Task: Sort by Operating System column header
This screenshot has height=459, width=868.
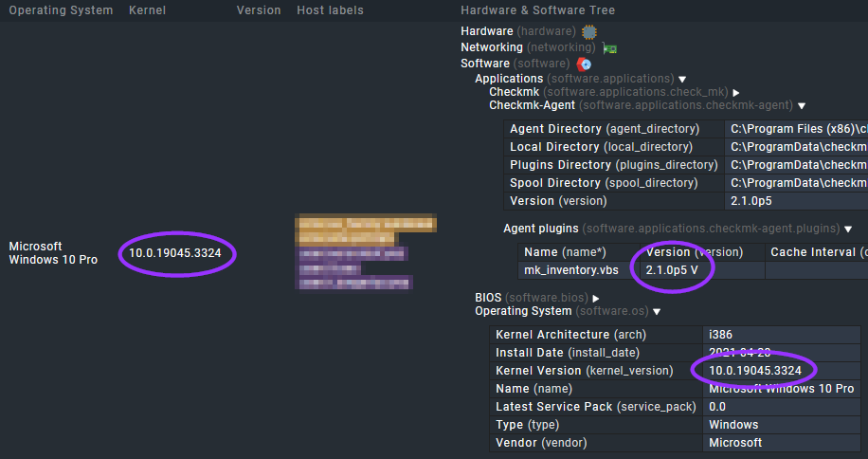Action: (x=61, y=10)
